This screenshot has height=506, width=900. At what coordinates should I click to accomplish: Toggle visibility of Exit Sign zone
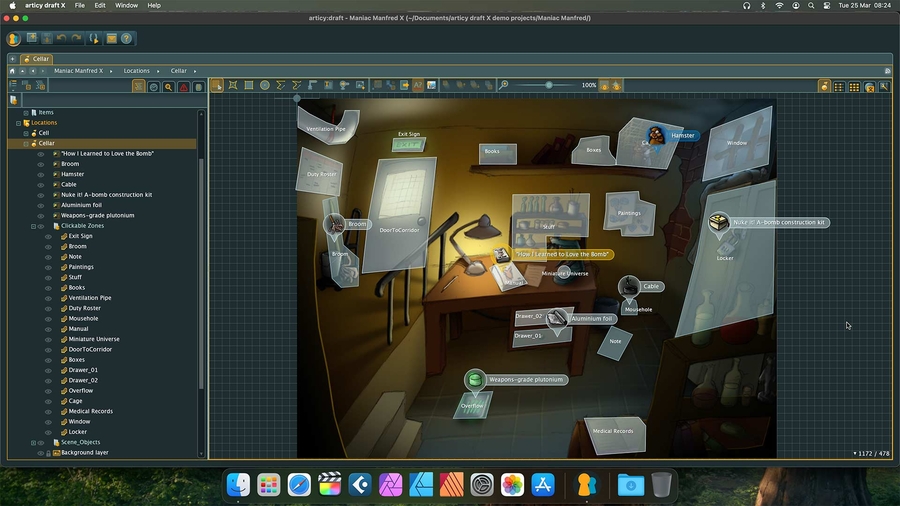click(47, 236)
